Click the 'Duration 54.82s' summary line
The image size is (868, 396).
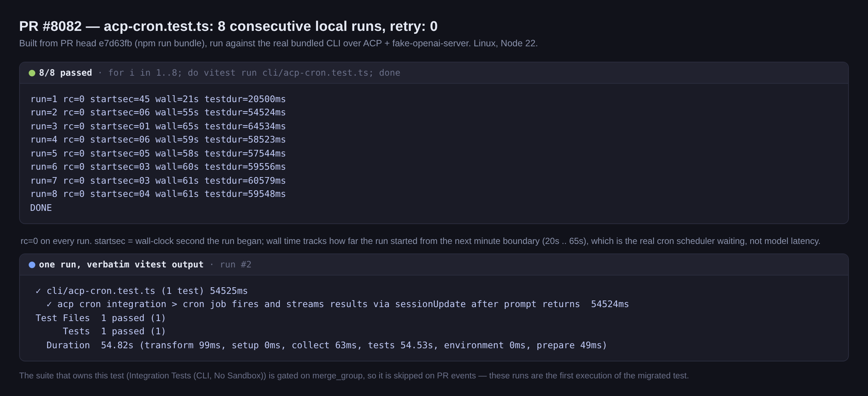coord(327,345)
